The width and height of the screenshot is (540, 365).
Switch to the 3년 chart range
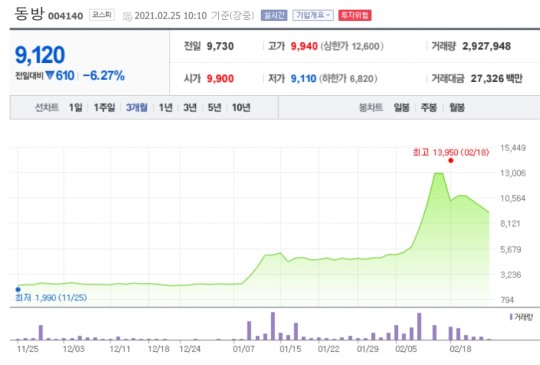(x=190, y=108)
